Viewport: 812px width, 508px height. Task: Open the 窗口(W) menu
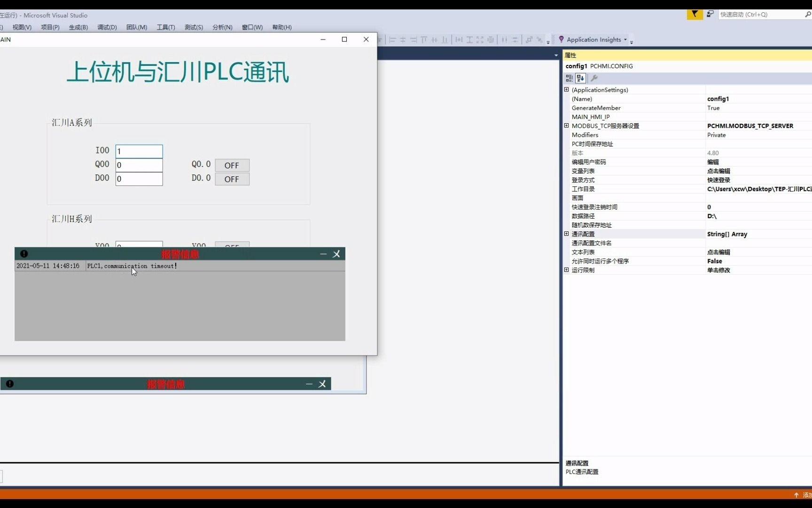[x=252, y=27]
